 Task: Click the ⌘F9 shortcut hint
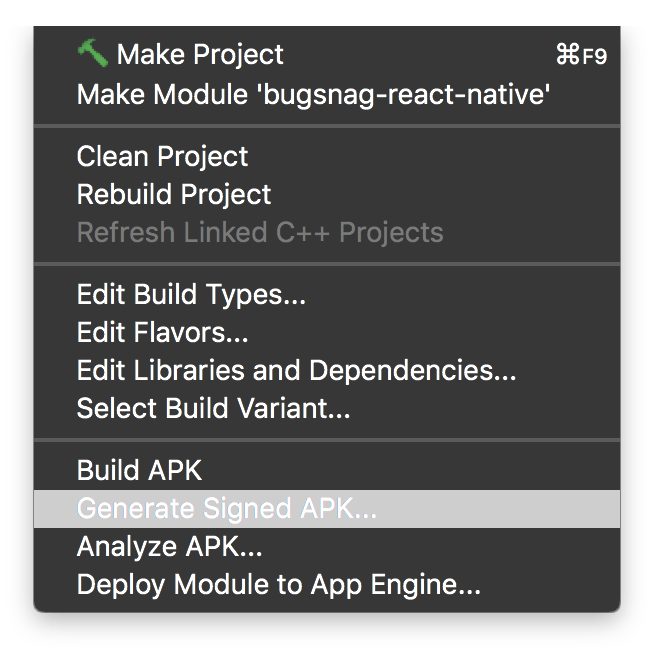click(580, 56)
